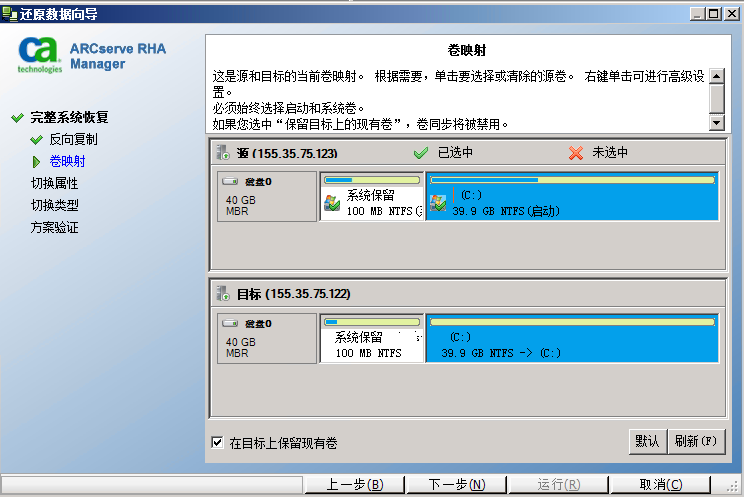The height and width of the screenshot is (497, 744).
Task: Click target 磁盘0 drive icon
Action: point(230,323)
